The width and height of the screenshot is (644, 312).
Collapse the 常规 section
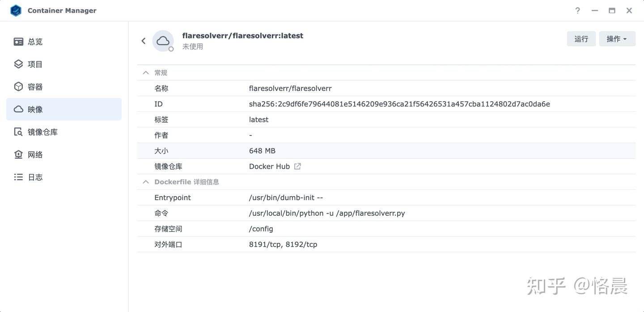(x=145, y=73)
